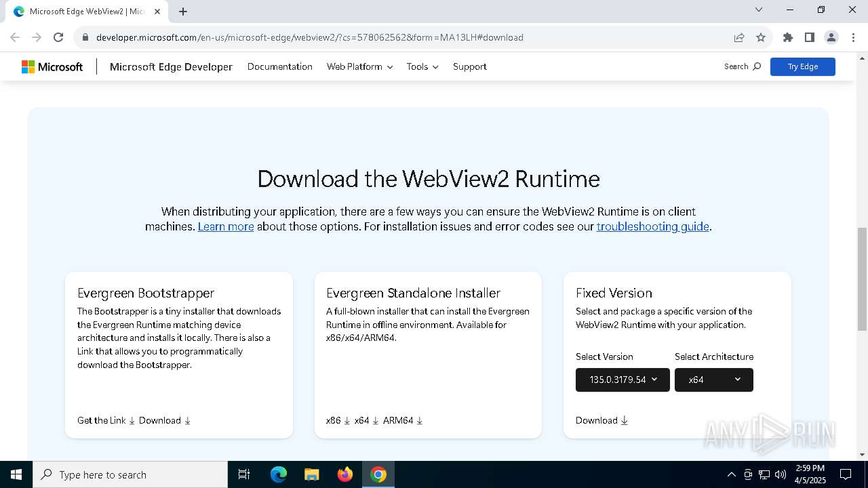This screenshot has width=868, height=488.
Task: Open the Documentation menu item
Action: pos(279,66)
